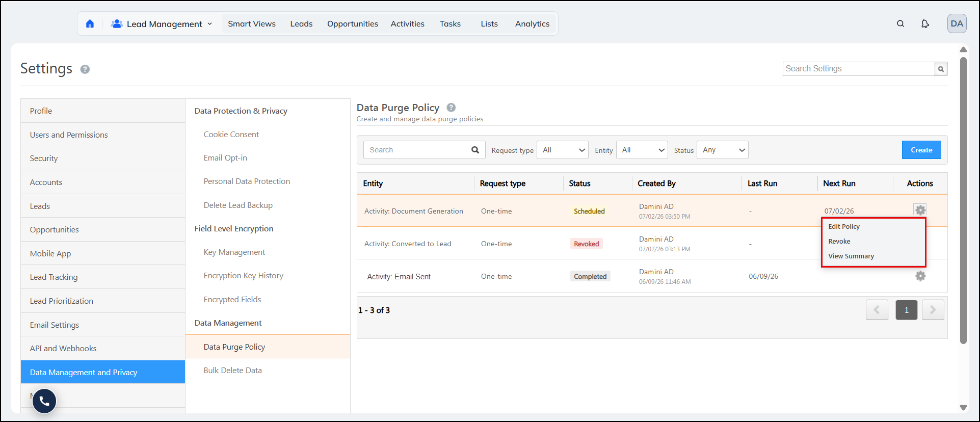The image size is (980, 422).
Task: Click Activity: Converted to Lead entity
Action: click(x=408, y=244)
